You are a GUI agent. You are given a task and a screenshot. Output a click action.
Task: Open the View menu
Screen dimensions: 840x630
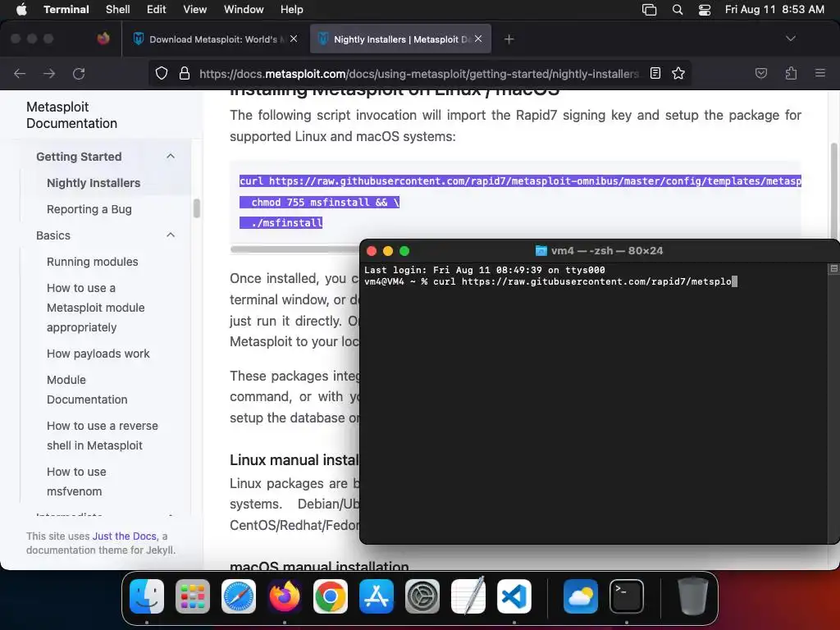[x=194, y=10]
